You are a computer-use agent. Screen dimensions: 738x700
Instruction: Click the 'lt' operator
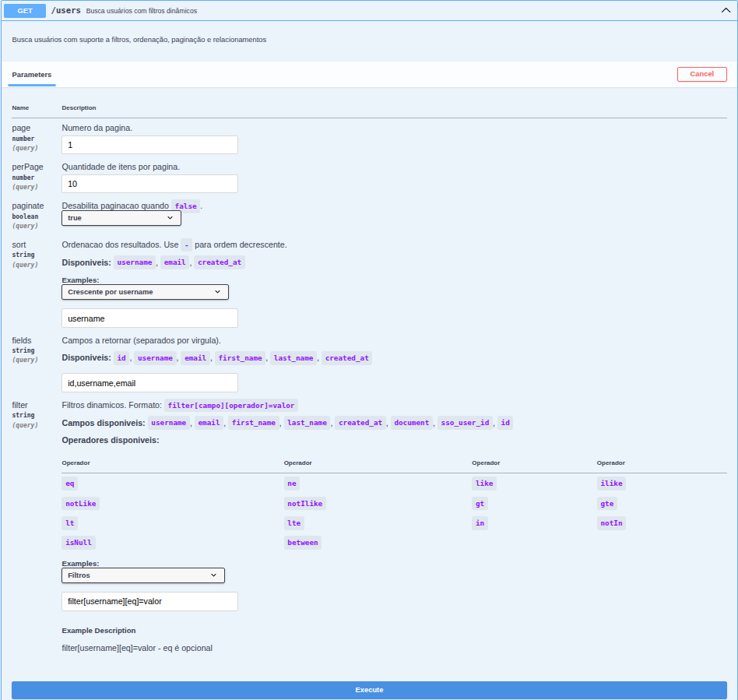click(69, 523)
